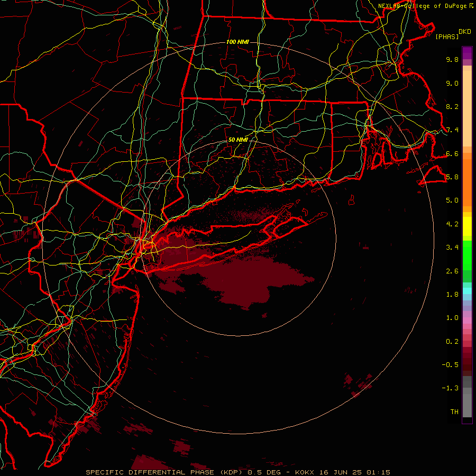This screenshot has height=476, width=476.
Task: Click the 0.2 legend value
Action: tap(452, 342)
